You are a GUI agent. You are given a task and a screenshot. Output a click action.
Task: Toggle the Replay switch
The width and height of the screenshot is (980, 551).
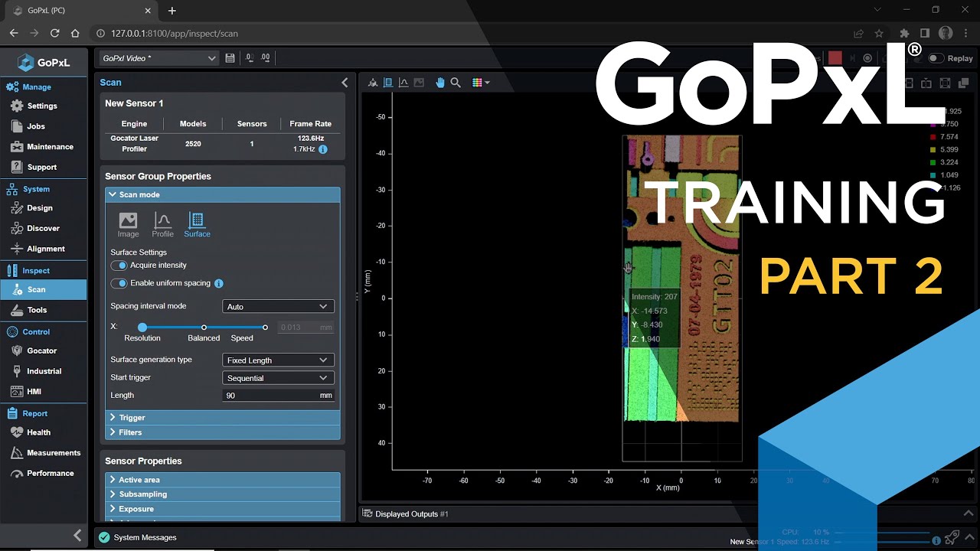point(936,58)
